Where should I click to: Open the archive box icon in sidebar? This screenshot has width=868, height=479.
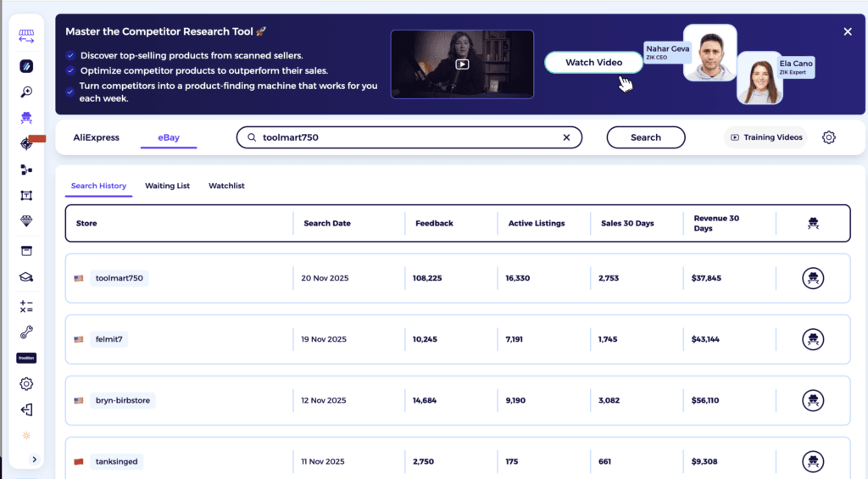tap(26, 252)
